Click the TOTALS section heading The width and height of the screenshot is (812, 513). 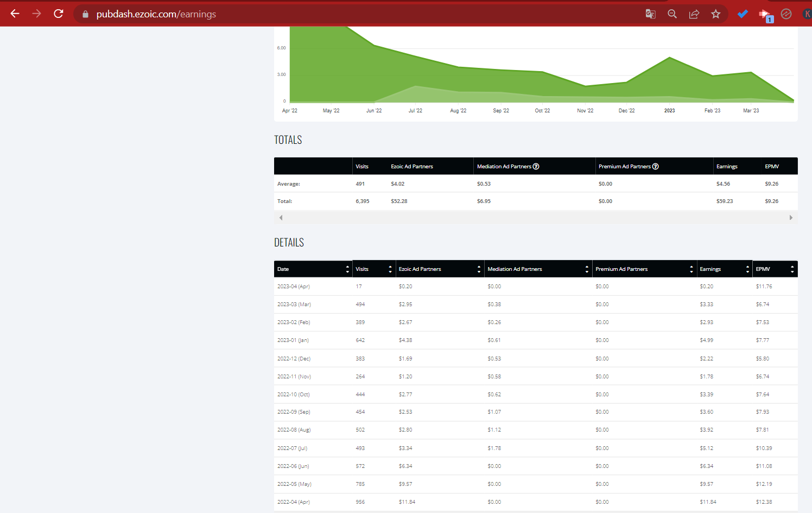288,140
